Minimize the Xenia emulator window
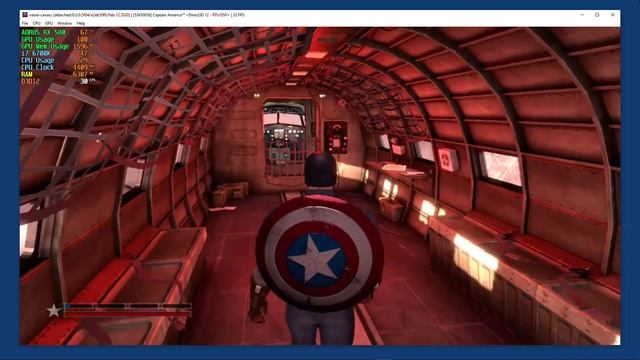This screenshot has width=640, height=360. pyautogui.click(x=582, y=15)
